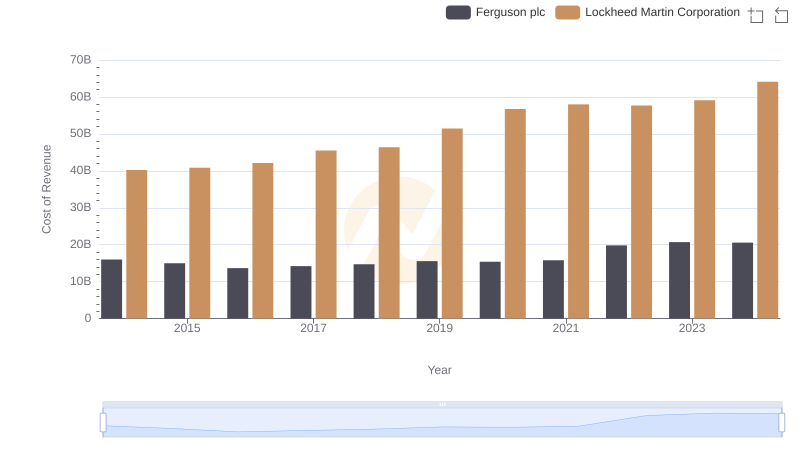
Task: Click the Lockheed Martin bar for 2023
Action: (x=705, y=209)
